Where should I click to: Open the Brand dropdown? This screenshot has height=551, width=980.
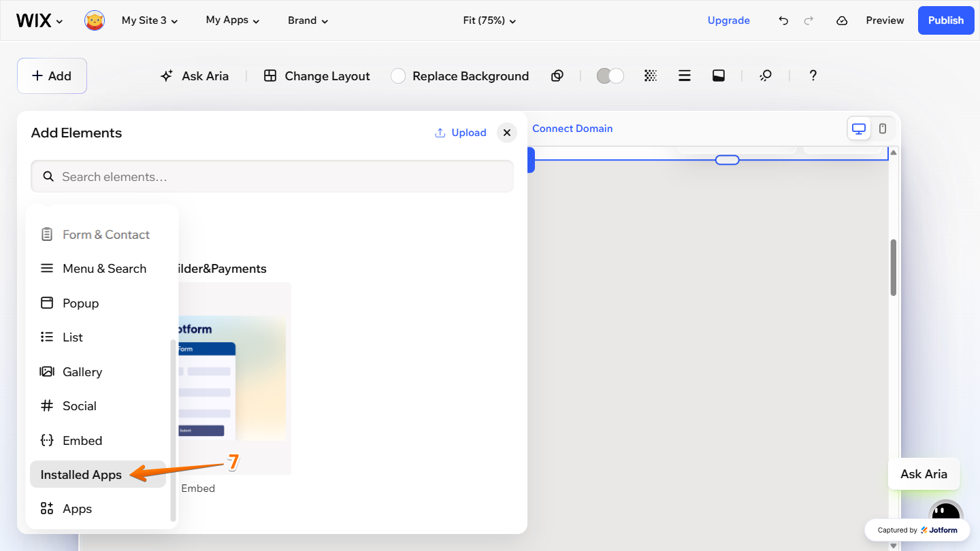[308, 20]
